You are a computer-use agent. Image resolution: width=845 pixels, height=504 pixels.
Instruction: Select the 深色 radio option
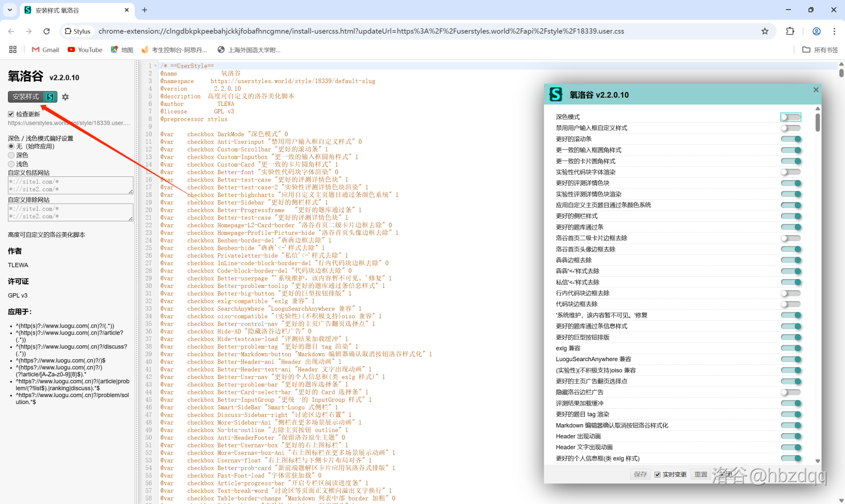click(11, 155)
